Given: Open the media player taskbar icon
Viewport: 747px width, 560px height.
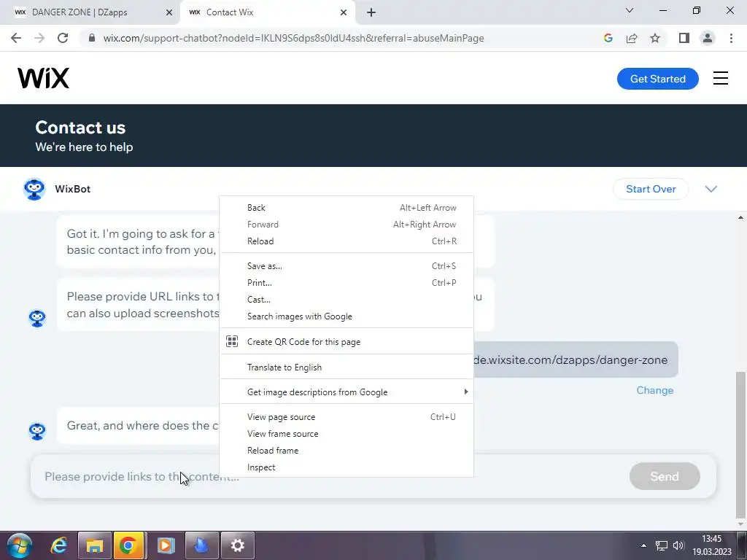Looking at the screenshot, I should pos(166,545).
